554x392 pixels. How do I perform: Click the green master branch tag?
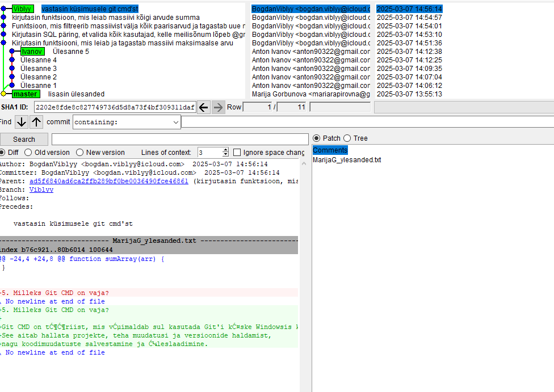pyautogui.click(x=26, y=94)
